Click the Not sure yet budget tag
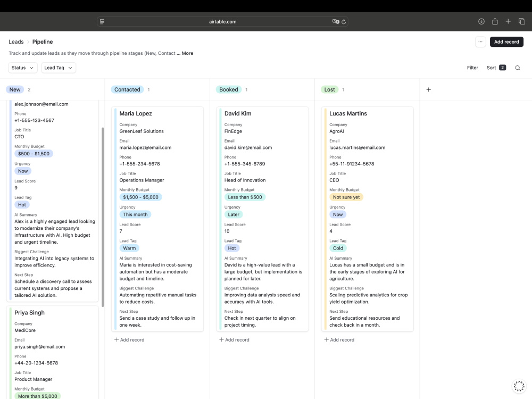The height and width of the screenshot is (399, 532). [346, 197]
